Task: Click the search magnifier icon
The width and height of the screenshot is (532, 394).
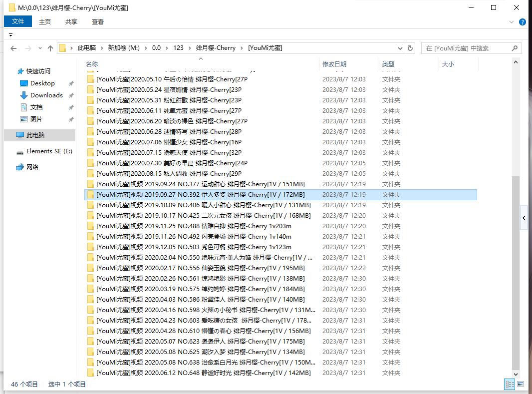Action: click(x=515, y=48)
